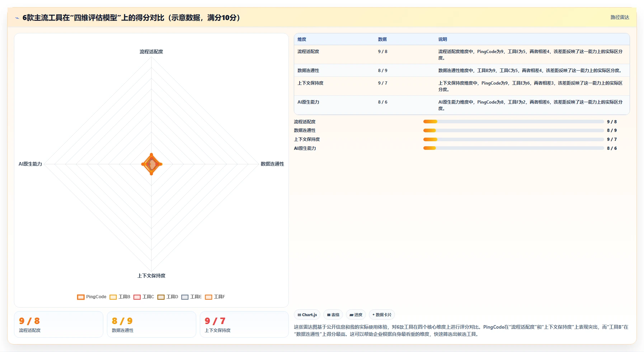Toggle 工具C legend swatch
Image resolution: width=644 pixels, height=352 pixels.
[x=137, y=297]
